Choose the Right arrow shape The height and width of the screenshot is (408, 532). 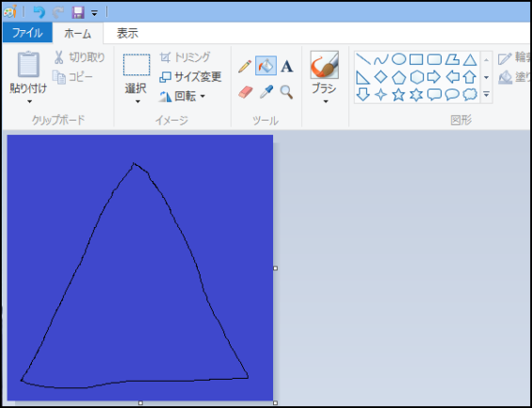click(434, 77)
